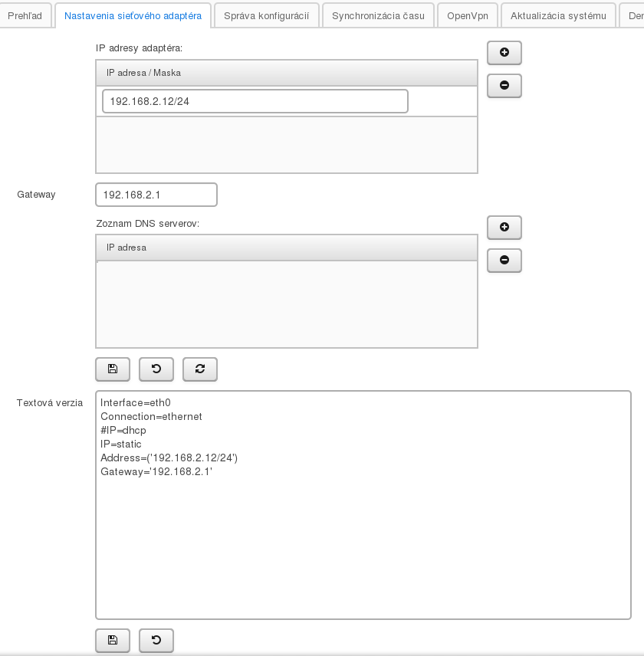
Task: Select the Aktualizácia systému tab
Action: [x=558, y=15]
